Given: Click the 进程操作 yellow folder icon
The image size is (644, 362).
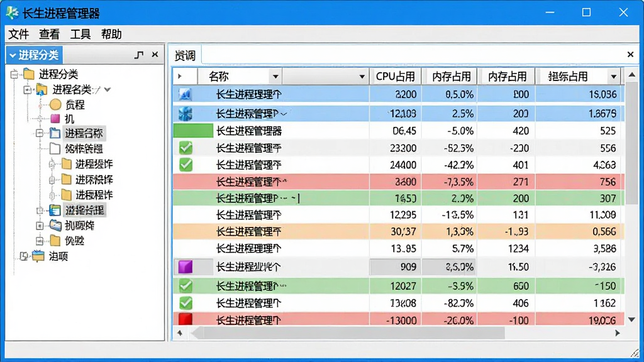Looking at the screenshot, I should pyautogui.click(x=66, y=164).
